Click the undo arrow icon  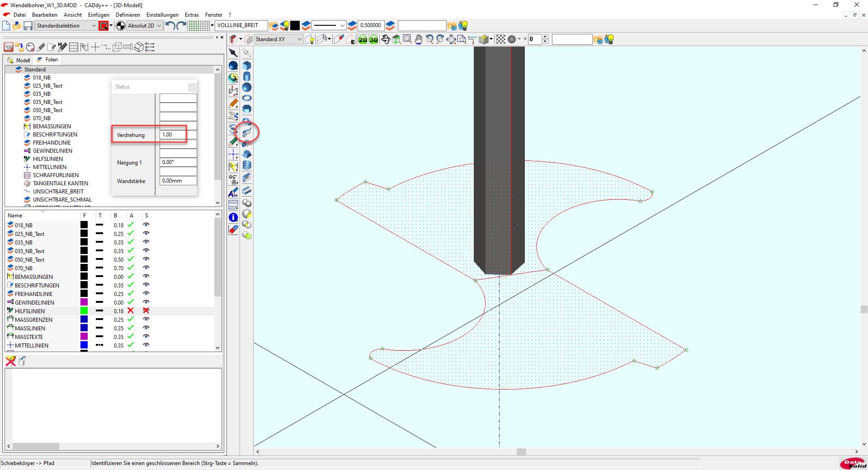pyautogui.click(x=170, y=26)
